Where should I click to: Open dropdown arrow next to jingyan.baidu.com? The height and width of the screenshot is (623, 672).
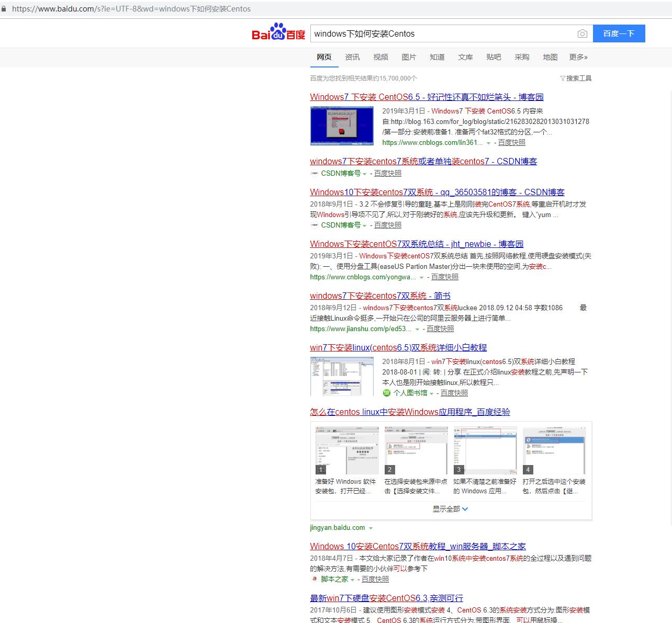tap(371, 528)
